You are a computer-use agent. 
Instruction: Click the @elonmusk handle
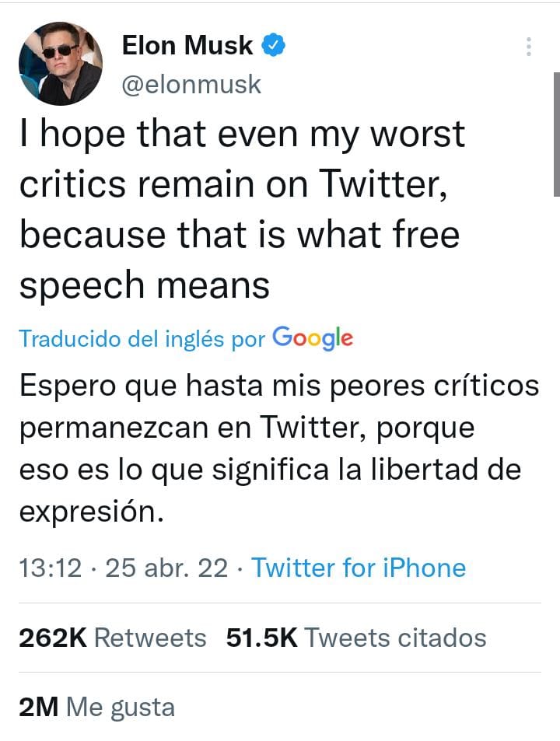191,84
